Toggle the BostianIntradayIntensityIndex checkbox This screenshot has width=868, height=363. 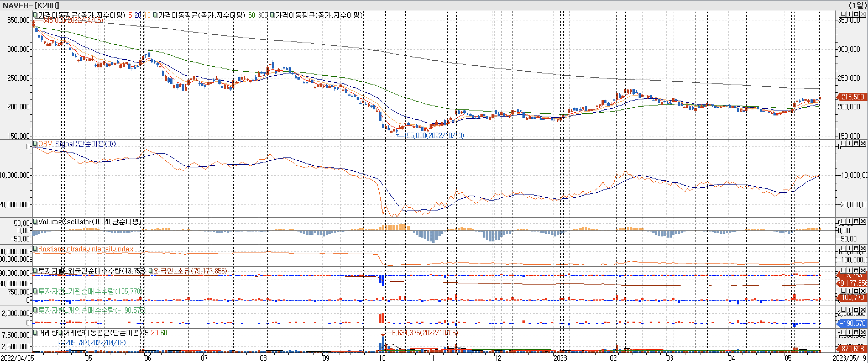coord(35,249)
